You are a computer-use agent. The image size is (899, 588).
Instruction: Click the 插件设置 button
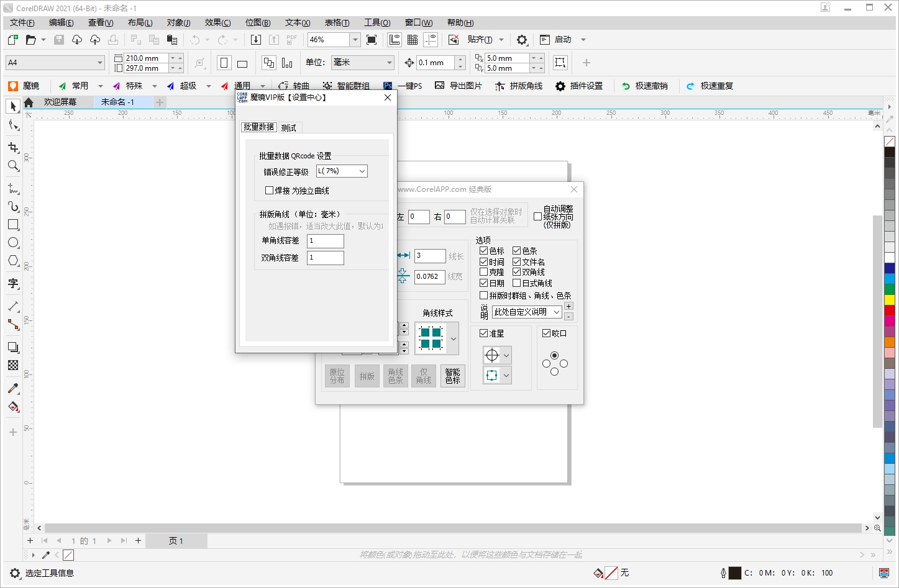[579, 86]
